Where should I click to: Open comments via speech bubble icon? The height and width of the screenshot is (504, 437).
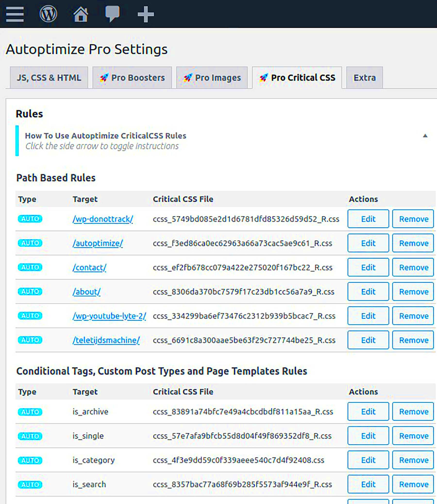112,14
